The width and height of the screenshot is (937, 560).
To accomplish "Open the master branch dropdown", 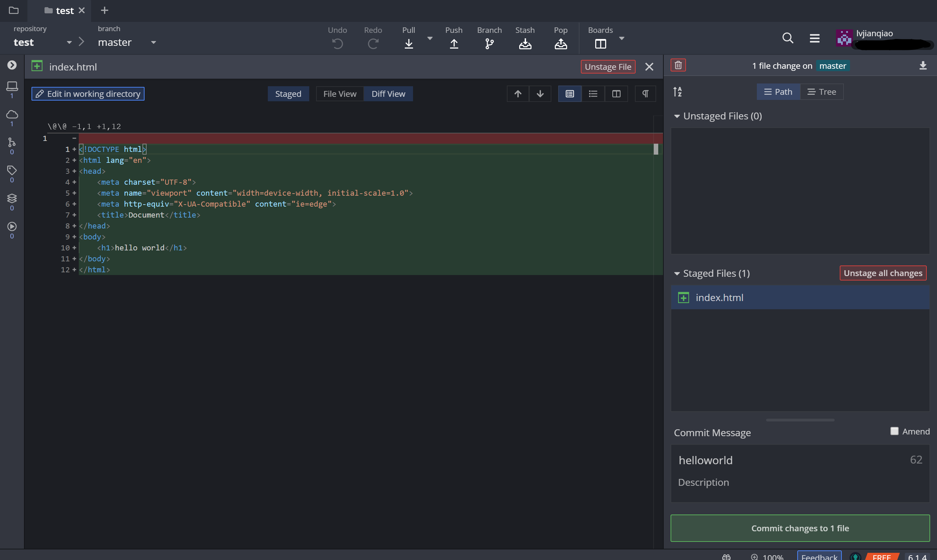I will point(153,42).
